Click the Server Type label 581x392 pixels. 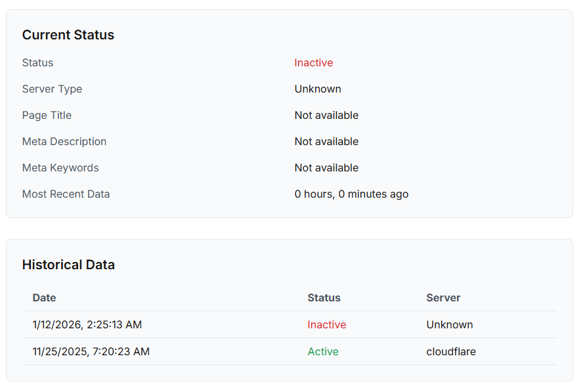[52, 89]
